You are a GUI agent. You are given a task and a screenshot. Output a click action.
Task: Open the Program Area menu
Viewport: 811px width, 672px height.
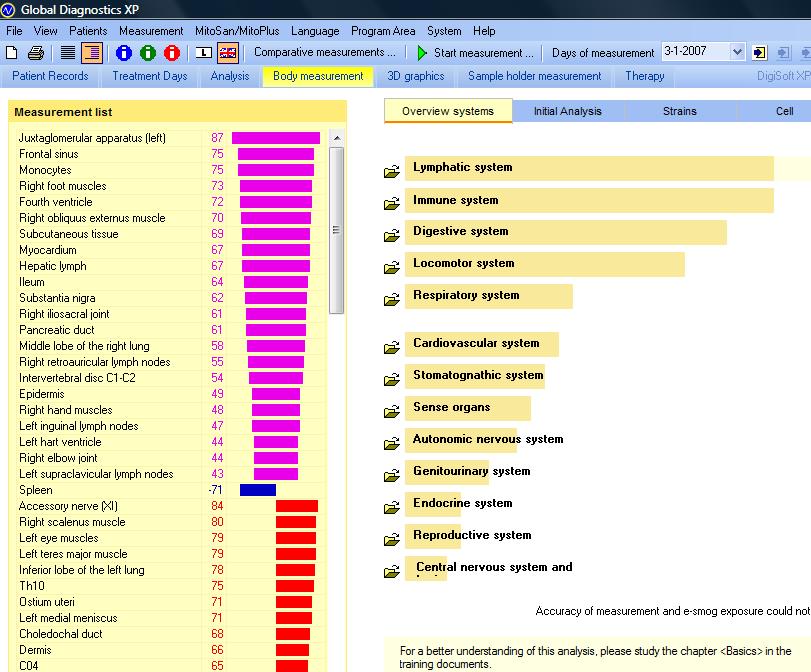pos(383,31)
